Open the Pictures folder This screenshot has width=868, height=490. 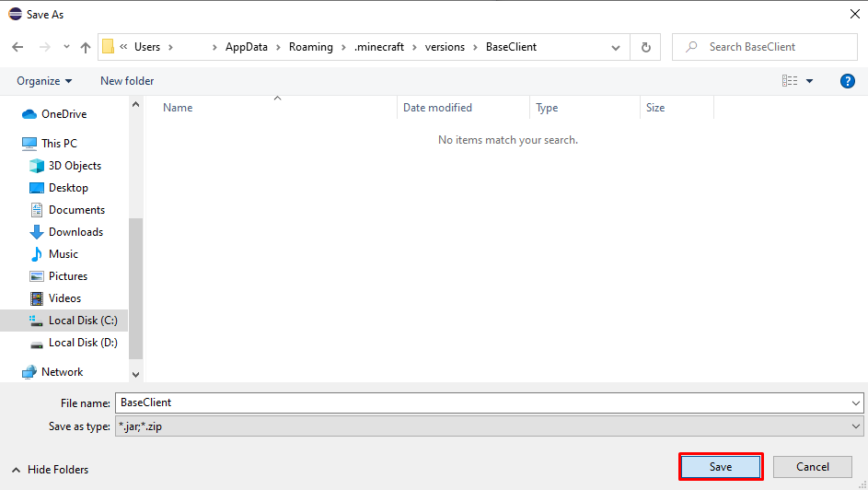pyautogui.click(x=58, y=276)
